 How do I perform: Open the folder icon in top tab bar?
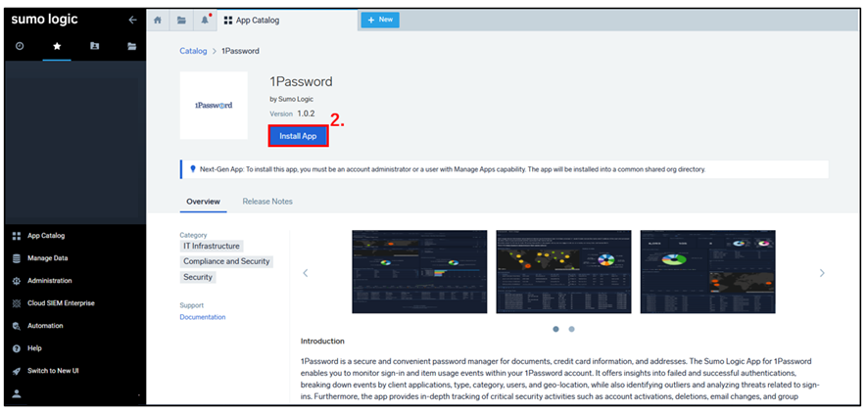181,20
